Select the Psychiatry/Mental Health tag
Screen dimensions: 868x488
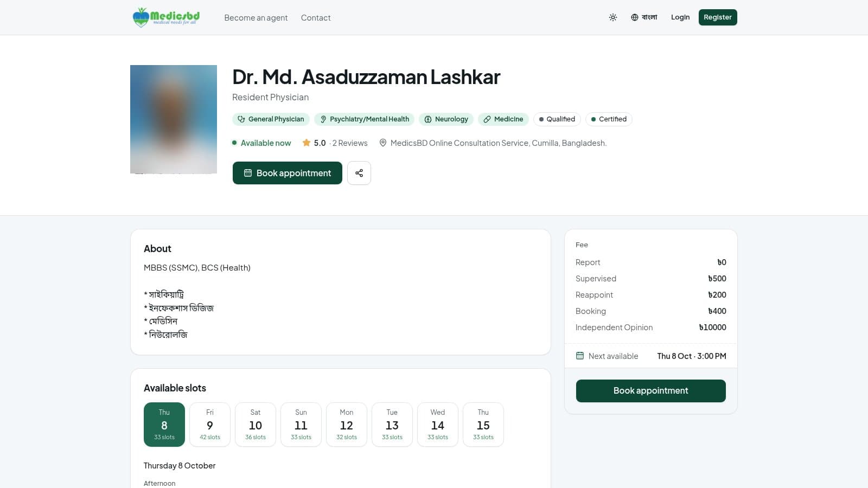click(365, 119)
